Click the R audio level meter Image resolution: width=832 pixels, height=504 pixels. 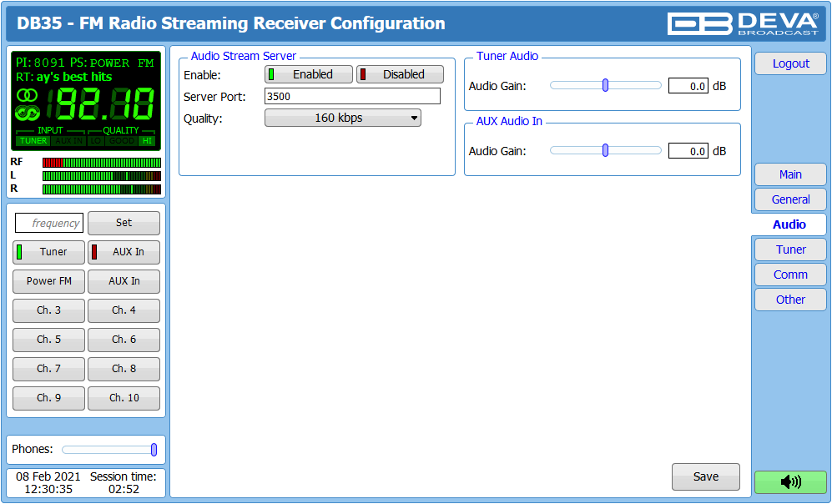click(x=102, y=189)
